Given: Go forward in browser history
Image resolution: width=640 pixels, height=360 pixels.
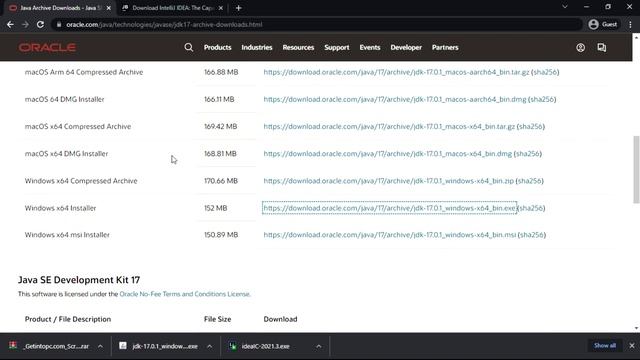Looking at the screenshot, I should (25, 24).
